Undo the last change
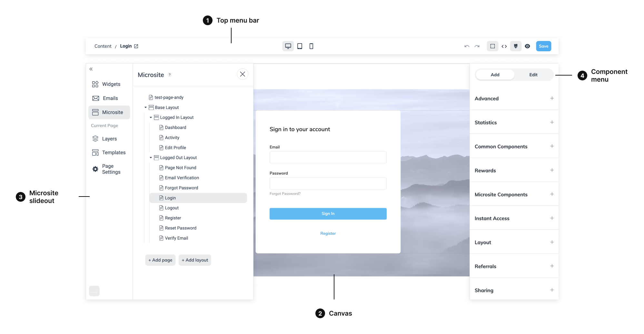The height and width of the screenshot is (334, 644). point(467,46)
